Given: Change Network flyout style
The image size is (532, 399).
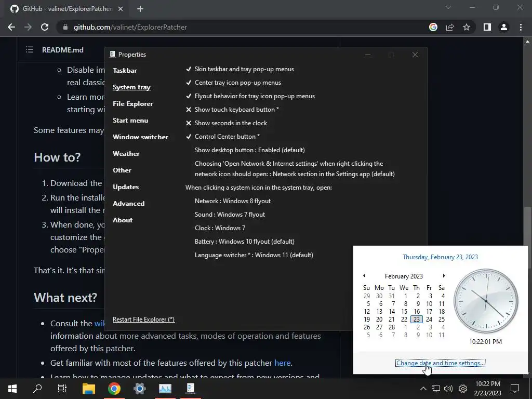Looking at the screenshot, I should click(x=233, y=201).
